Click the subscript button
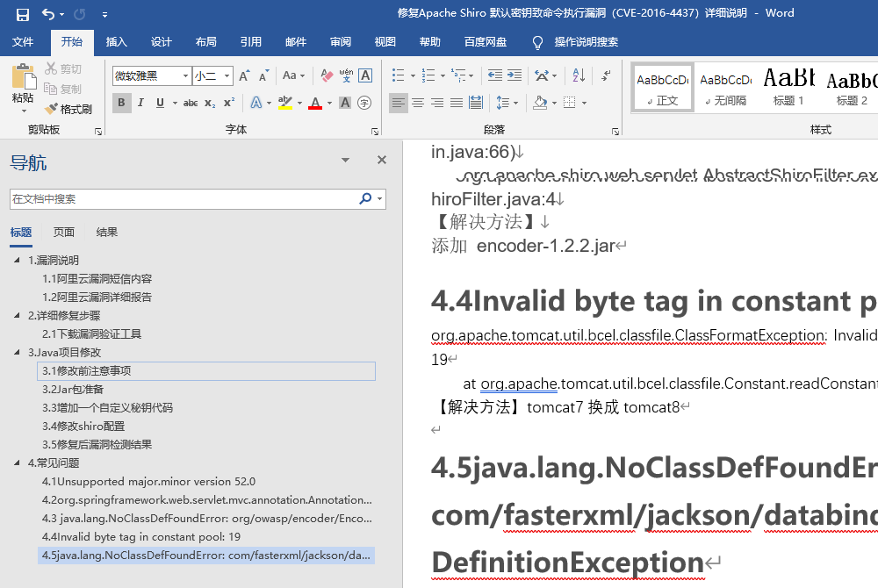 point(210,104)
